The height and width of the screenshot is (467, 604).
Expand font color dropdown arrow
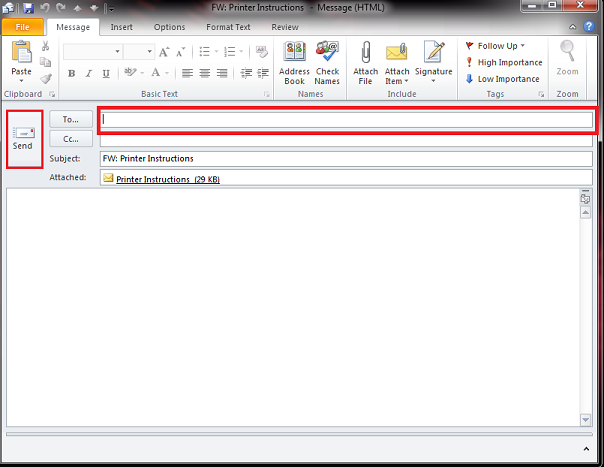click(167, 73)
